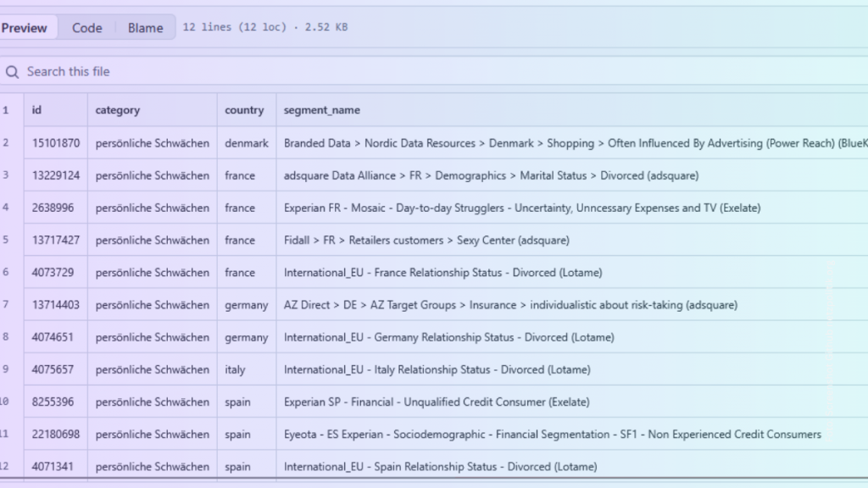This screenshot has width=868, height=488.
Task: Click category cell in the denmark row
Action: [153, 143]
